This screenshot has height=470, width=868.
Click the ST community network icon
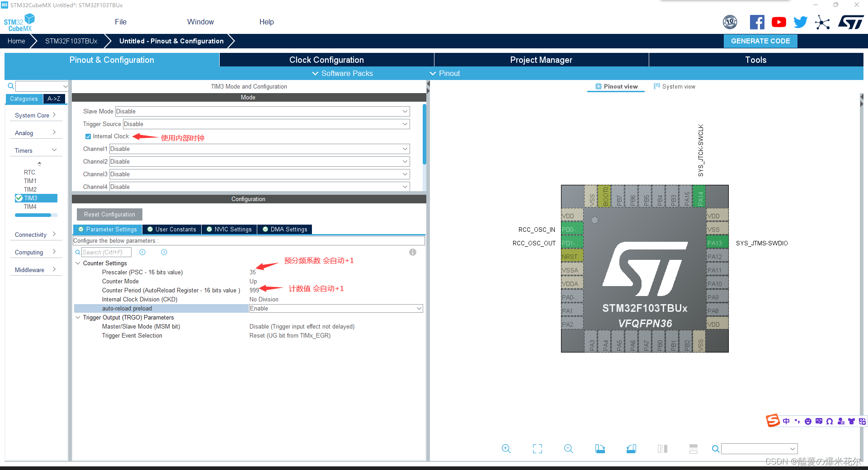click(822, 22)
